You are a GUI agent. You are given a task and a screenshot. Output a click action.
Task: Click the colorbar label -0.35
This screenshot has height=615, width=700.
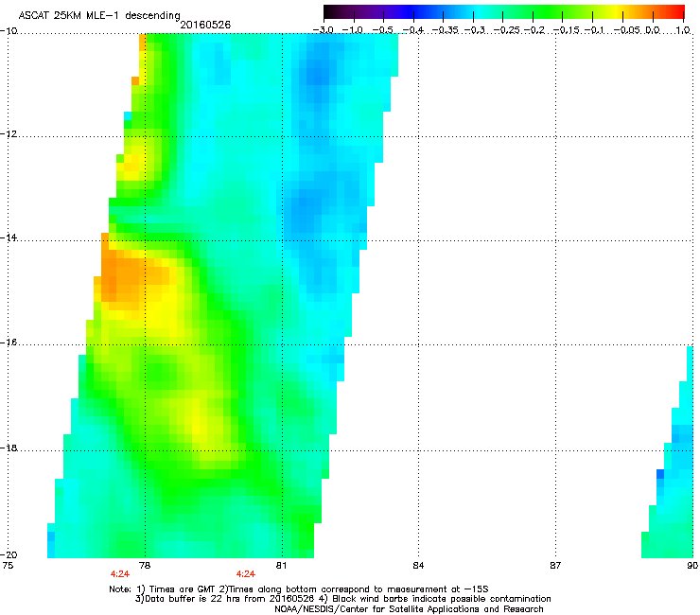point(445,30)
